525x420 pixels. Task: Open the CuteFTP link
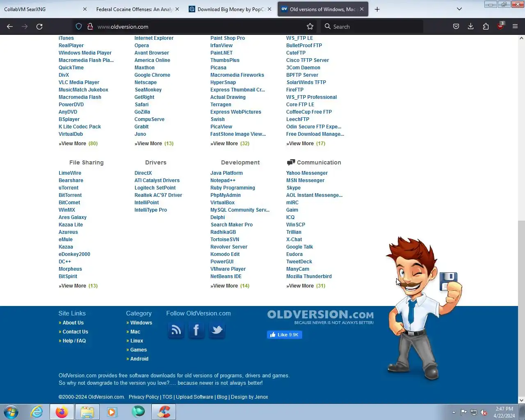(296, 53)
